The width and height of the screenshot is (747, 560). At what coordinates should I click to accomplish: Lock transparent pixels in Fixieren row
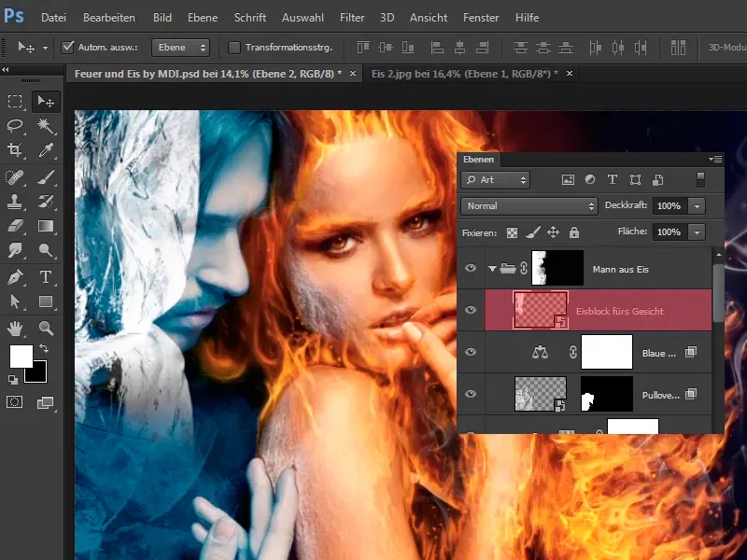pyautogui.click(x=512, y=232)
